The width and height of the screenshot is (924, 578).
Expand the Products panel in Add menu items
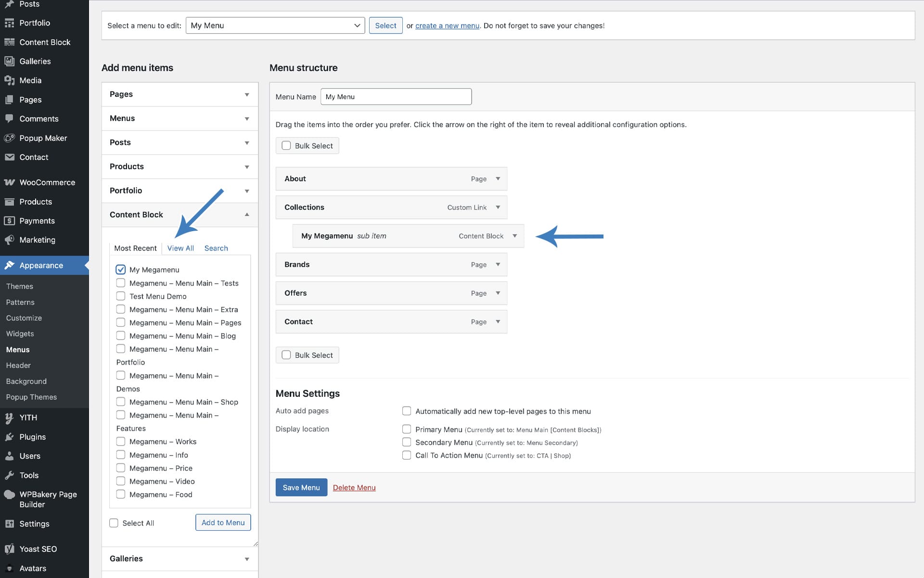pos(180,167)
